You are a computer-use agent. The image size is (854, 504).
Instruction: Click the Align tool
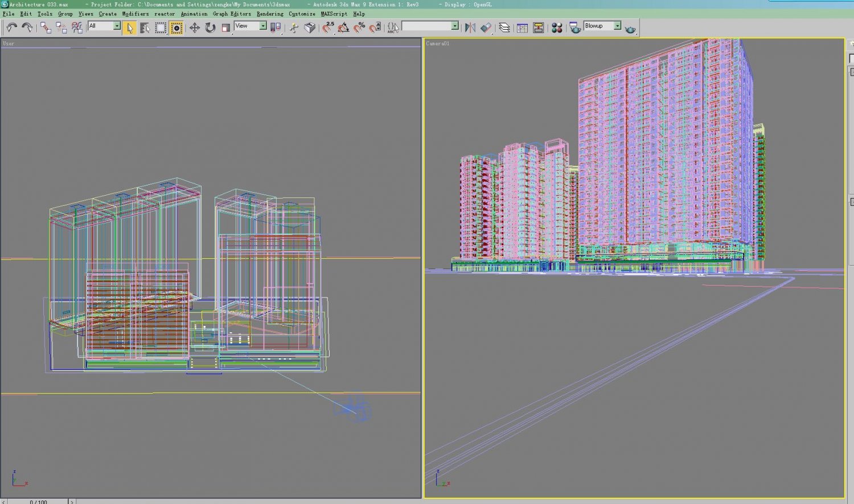coord(486,26)
